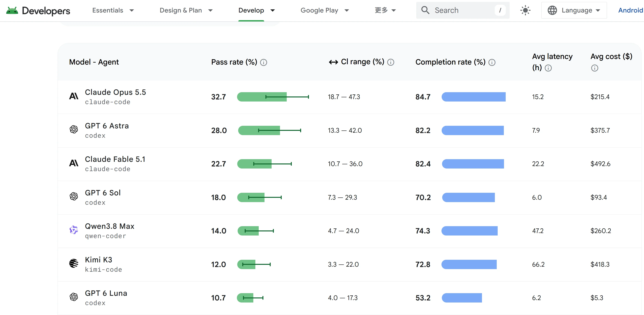Open the Language dropdown selector
Viewport: 644px width, 315px height.
tap(574, 10)
